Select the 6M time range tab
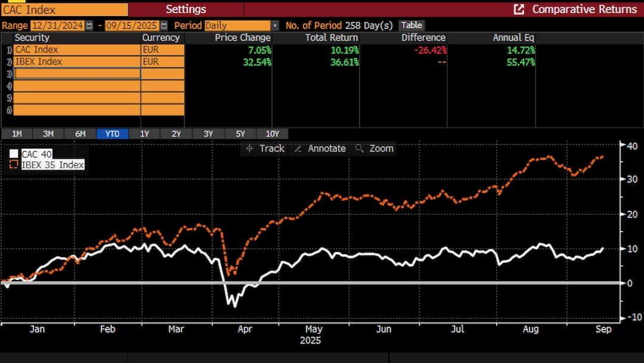The image size is (644, 363). coord(80,134)
